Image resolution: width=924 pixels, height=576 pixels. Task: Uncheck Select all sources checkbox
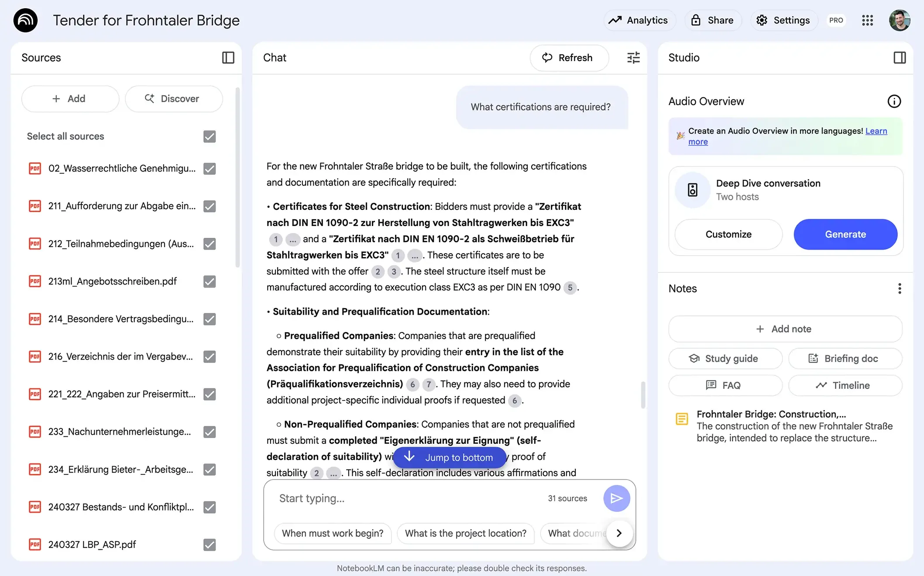coord(210,137)
